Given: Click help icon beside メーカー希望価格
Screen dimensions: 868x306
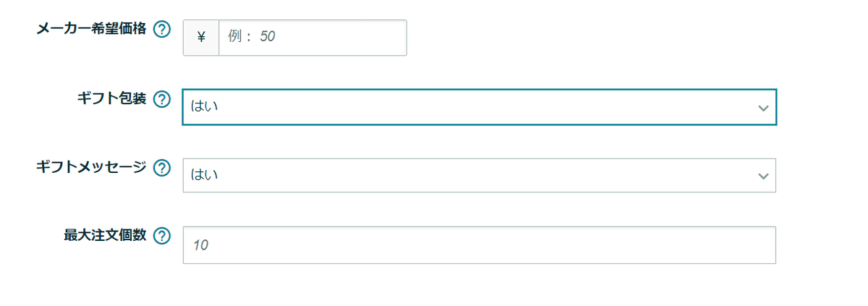Looking at the screenshot, I should point(162,30).
